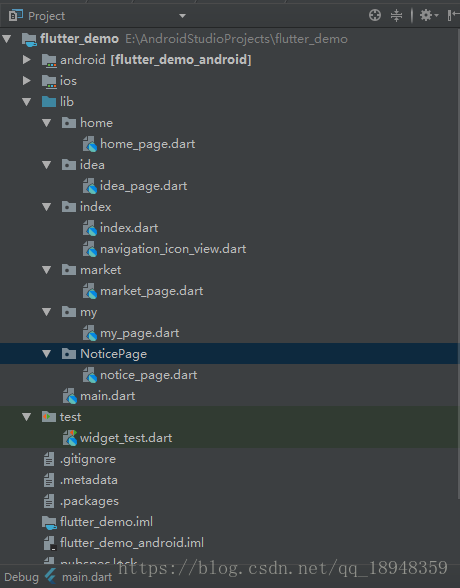Image resolution: width=460 pixels, height=588 pixels.
Task: Select market_page.dart file
Action: 151,291
